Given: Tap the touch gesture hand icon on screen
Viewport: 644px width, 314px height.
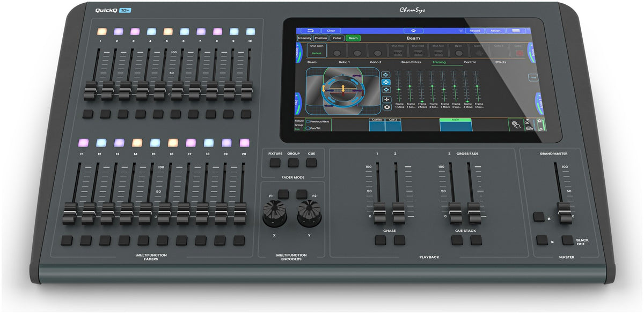Looking at the screenshot, I should click(x=516, y=125).
